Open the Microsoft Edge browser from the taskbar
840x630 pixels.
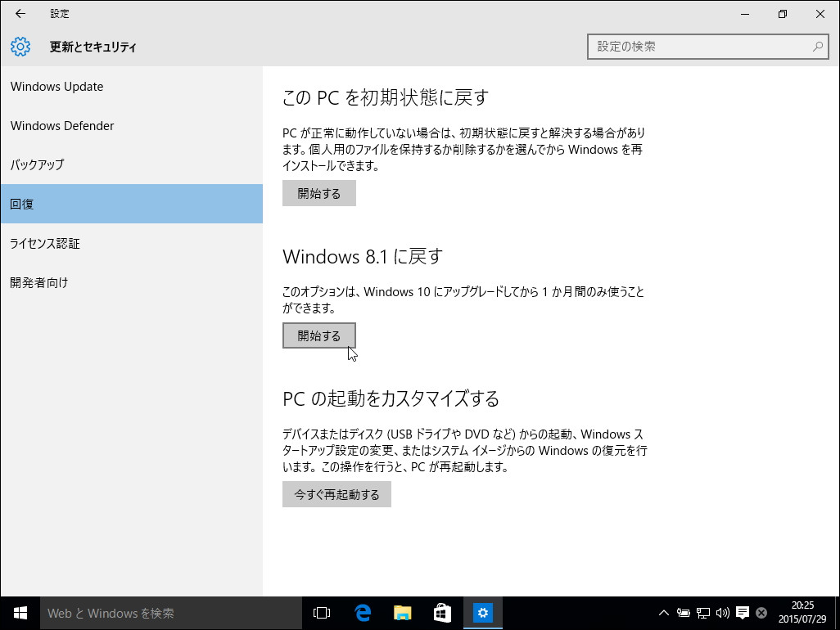point(363,613)
